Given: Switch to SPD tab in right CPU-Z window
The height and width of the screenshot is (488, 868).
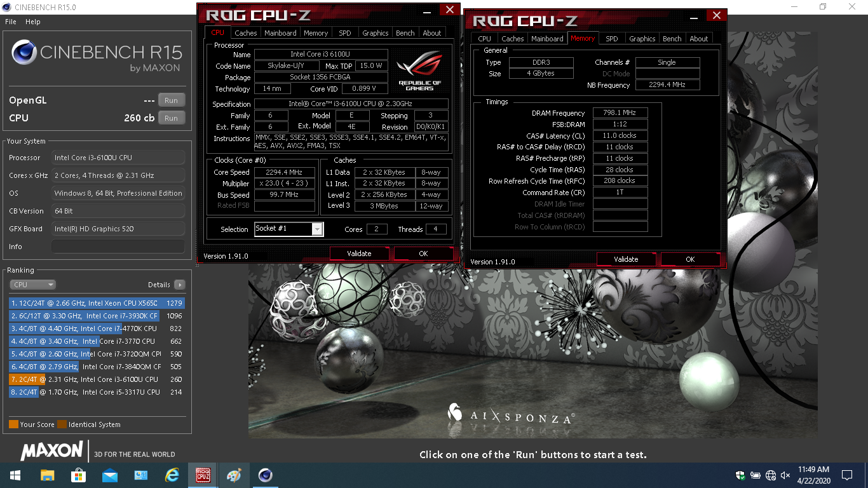Looking at the screenshot, I should pos(612,39).
